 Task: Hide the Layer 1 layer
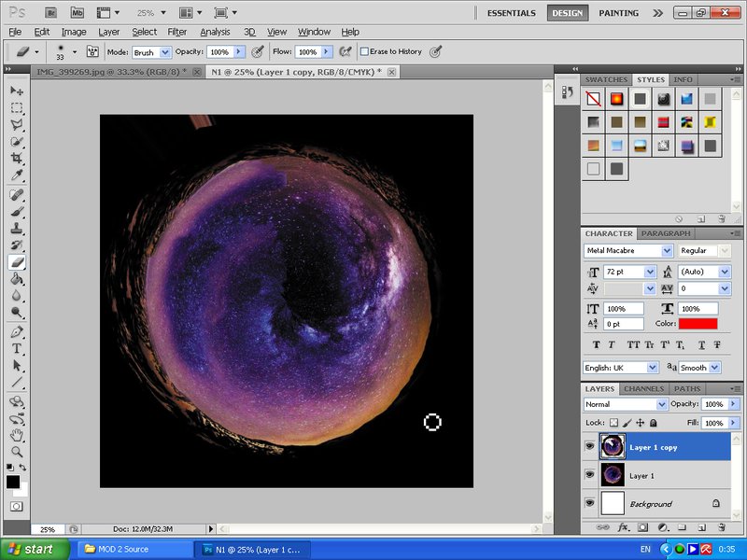(590, 475)
